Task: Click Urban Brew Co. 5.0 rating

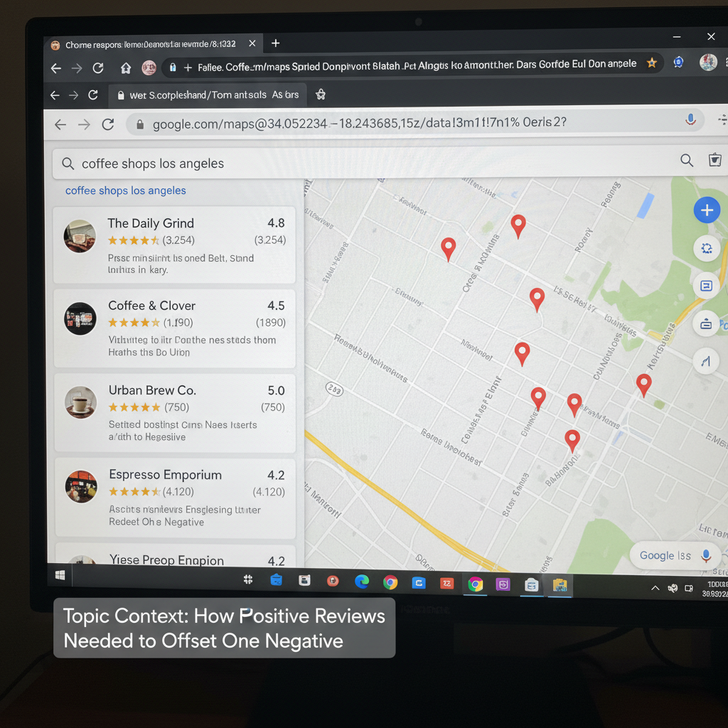Action: (x=276, y=390)
